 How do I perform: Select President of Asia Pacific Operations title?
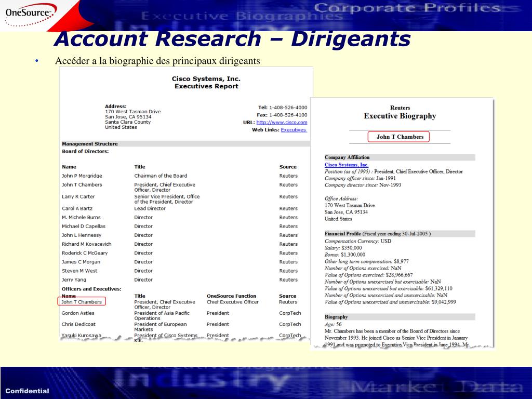(162, 315)
